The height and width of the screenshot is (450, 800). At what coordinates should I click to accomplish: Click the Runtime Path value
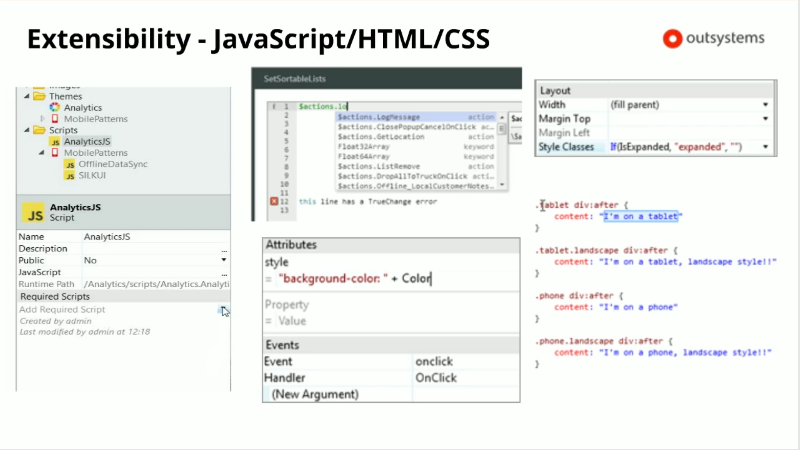[156, 284]
